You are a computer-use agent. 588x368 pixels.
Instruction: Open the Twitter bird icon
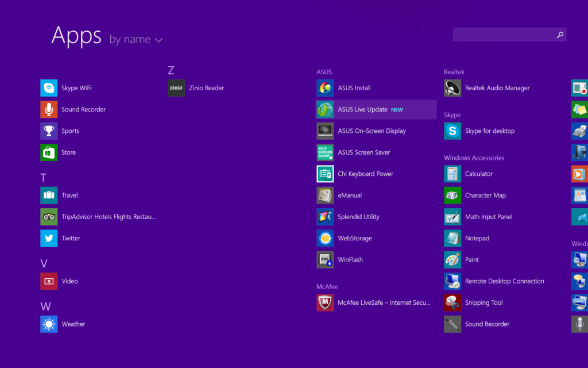tap(49, 238)
